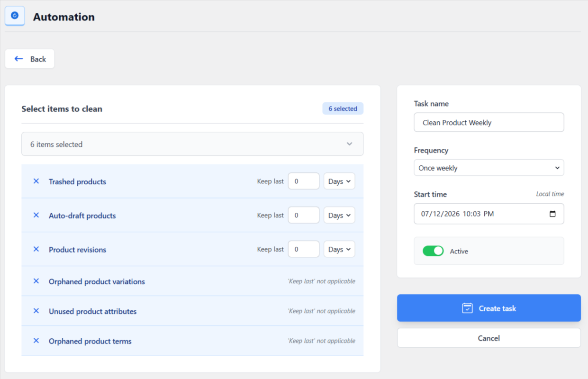The width and height of the screenshot is (588, 379).
Task: Remove Orphaned product variations with X icon
Action: click(36, 281)
